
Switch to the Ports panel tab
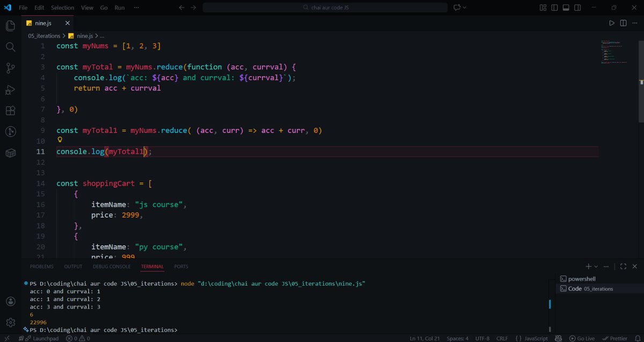click(181, 266)
